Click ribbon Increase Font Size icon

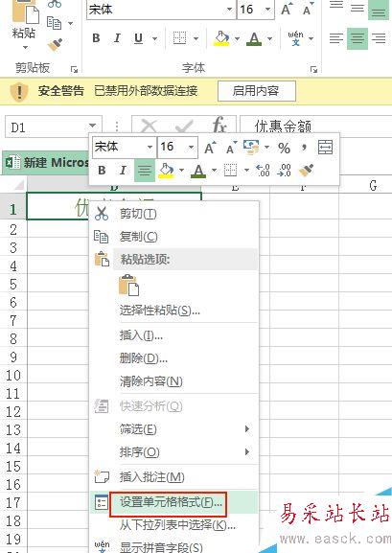tap(287, 10)
